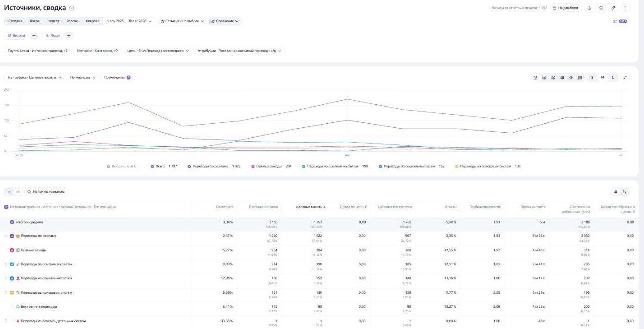Click the info icon beside the report title
The height and width of the screenshot is (329, 644).
click(72, 8)
